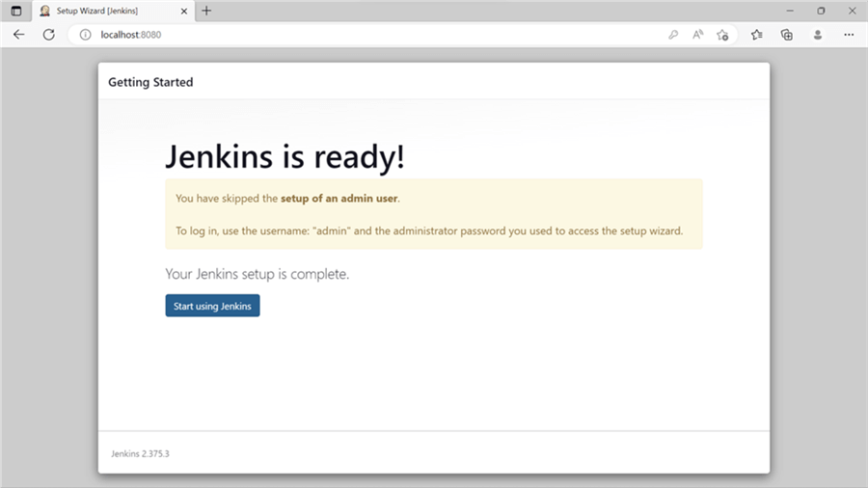Open the Favorites list icon

click(757, 35)
